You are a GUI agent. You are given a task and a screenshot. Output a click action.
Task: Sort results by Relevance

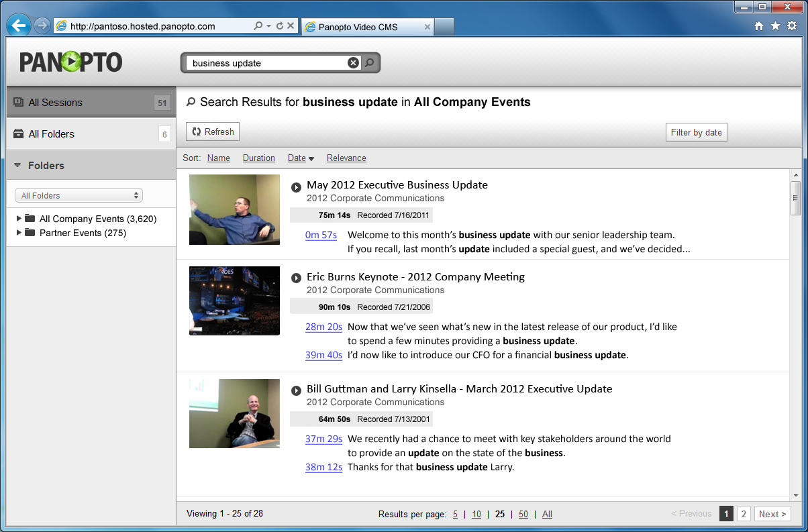346,158
